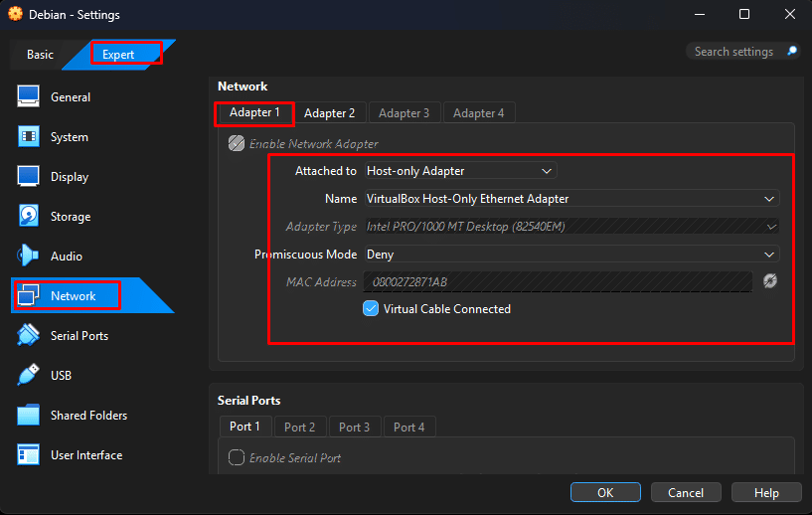Open the User Interface settings label
Image resolution: width=812 pixels, height=515 pixels.
86,455
